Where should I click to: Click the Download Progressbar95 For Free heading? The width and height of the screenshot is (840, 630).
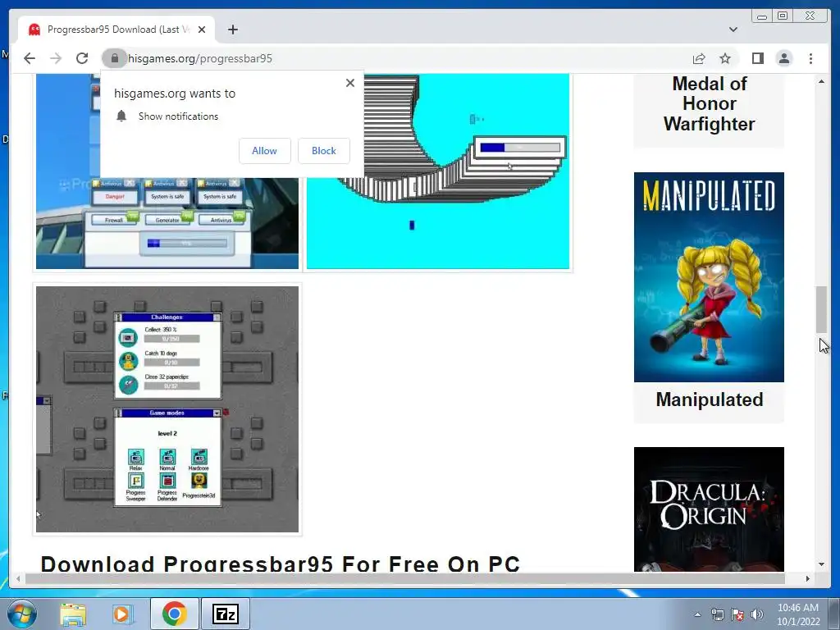[281, 564]
